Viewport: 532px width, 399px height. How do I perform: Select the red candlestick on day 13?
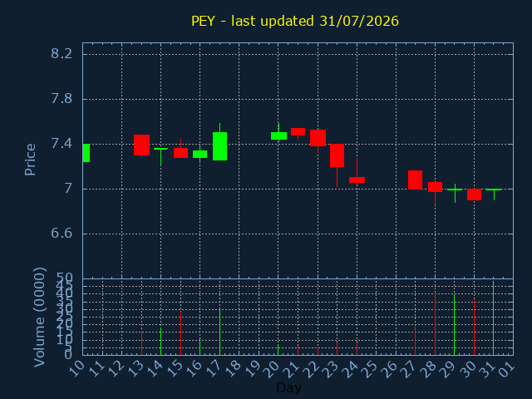point(141,145)
